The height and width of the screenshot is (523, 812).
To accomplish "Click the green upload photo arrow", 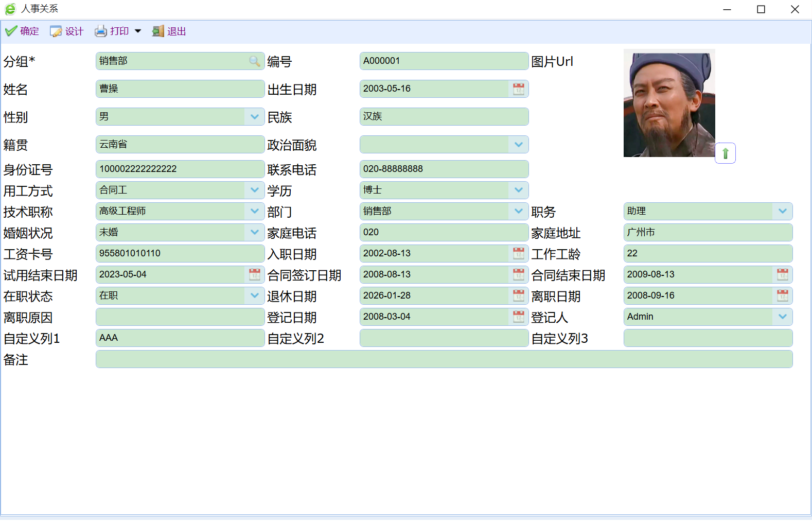I will (725, 153).
